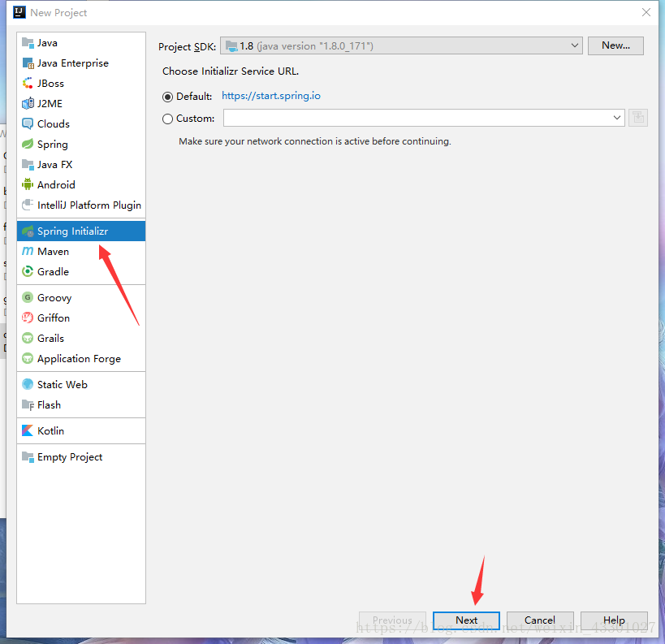Click the Maven 'm' icon
Screen dimensions: 665x644
tap(28, 251)
